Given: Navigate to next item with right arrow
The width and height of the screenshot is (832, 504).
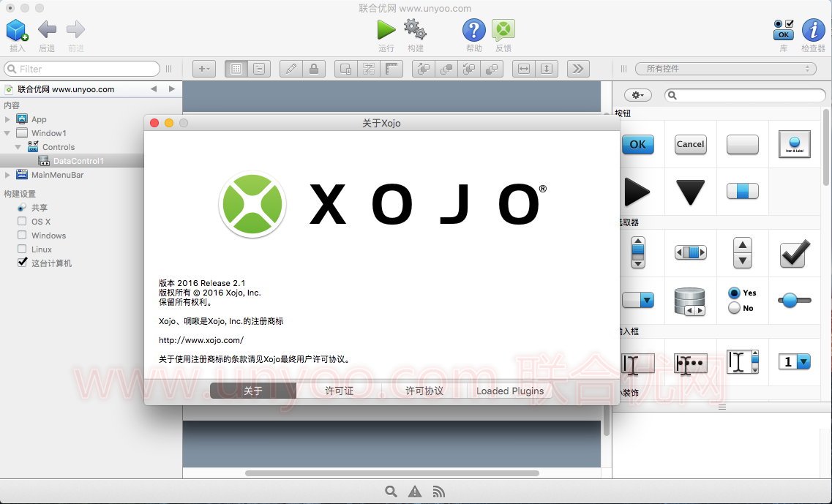Looking at the screenshot, I should pos(172,89).
